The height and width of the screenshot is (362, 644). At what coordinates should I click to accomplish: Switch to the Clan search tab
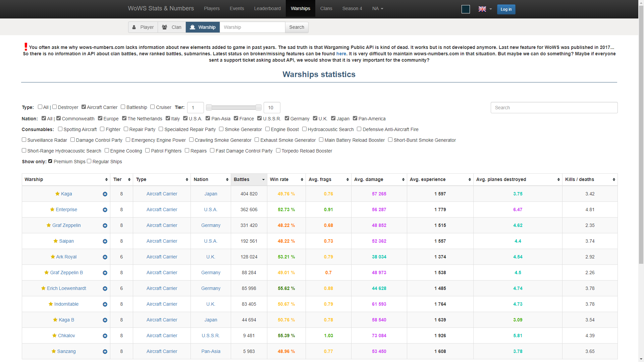(172, 27)
